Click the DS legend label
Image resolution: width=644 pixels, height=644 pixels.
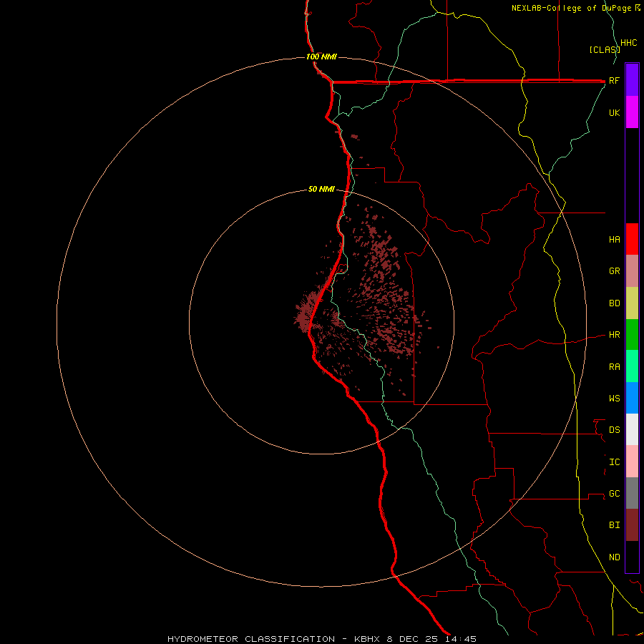click(x=614, y=430)
